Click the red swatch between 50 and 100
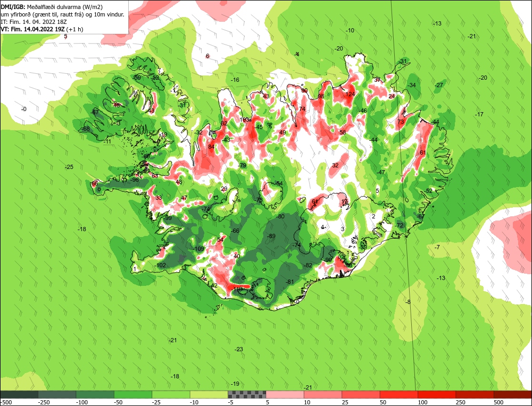The width and height of the screenshot is (532, 406). pyautogui.click(x=399, y=394)
